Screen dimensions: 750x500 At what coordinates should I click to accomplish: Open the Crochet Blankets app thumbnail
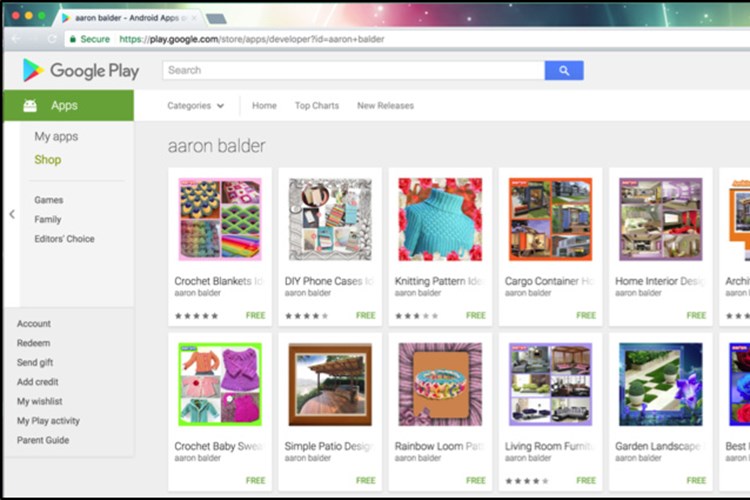pos(220,219)
